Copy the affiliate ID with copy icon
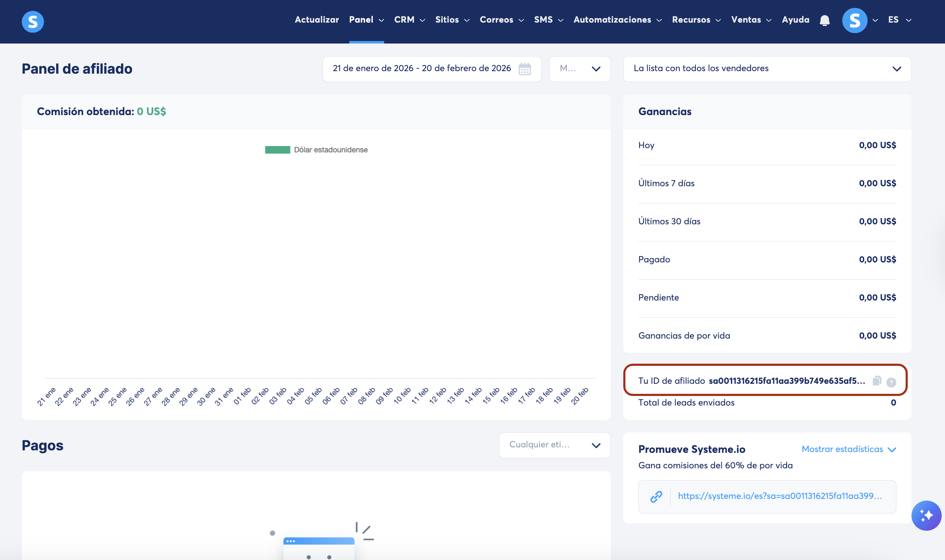945x560 pixels. coord(877,380)
